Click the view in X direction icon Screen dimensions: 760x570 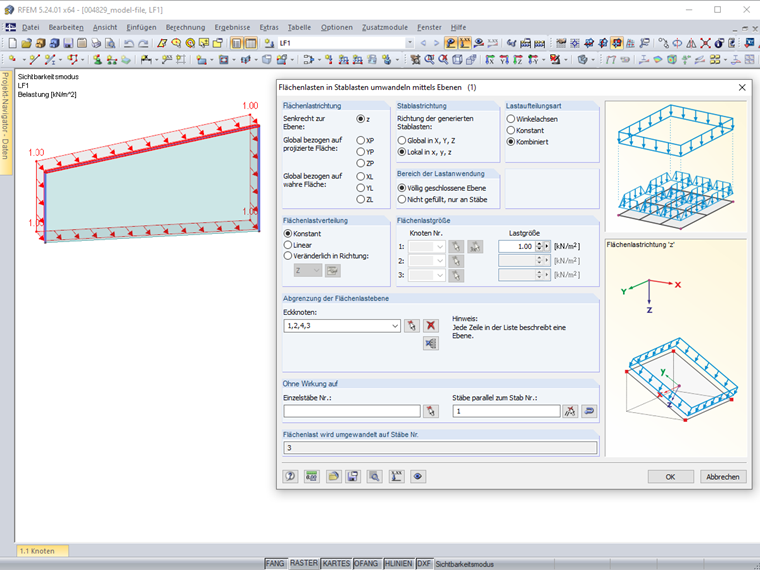490,60
